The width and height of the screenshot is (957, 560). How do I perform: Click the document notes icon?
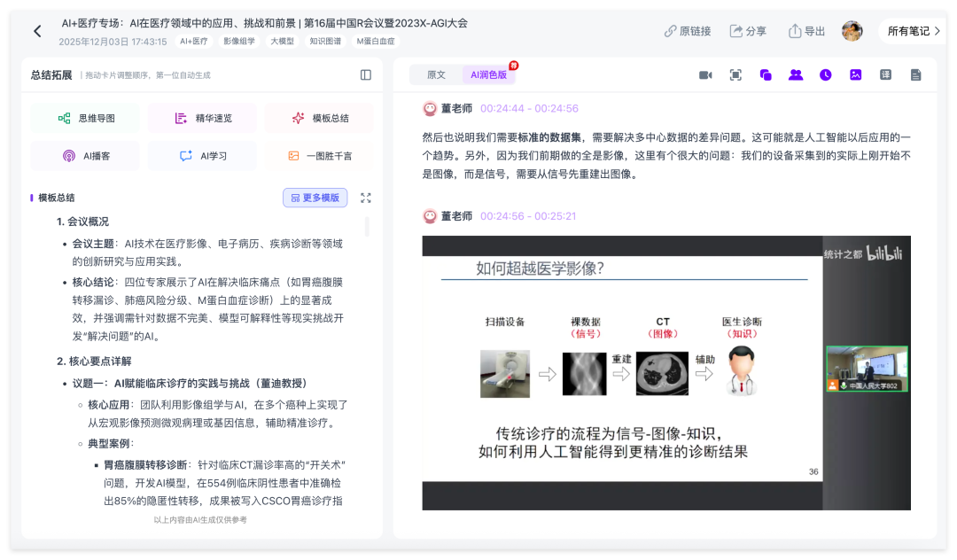click(915, 75)
